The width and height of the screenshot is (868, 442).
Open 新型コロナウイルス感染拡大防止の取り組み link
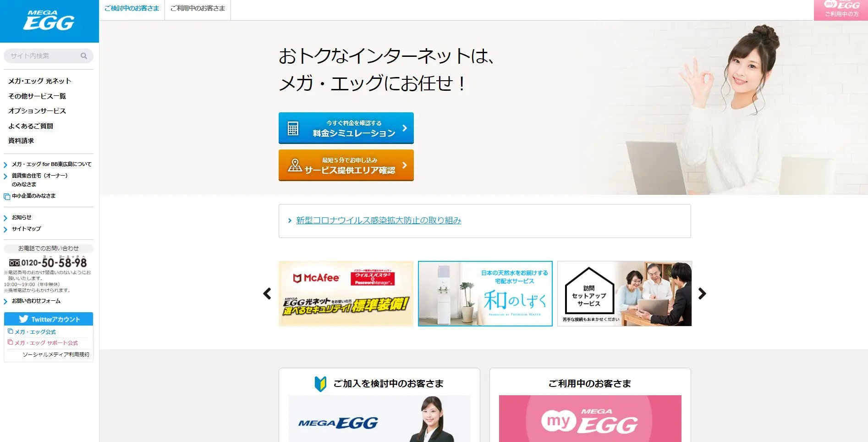(x=379, y=221)
